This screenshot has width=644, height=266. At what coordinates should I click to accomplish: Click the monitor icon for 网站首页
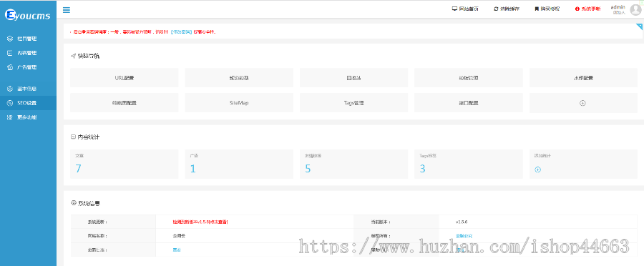[454, 9]
